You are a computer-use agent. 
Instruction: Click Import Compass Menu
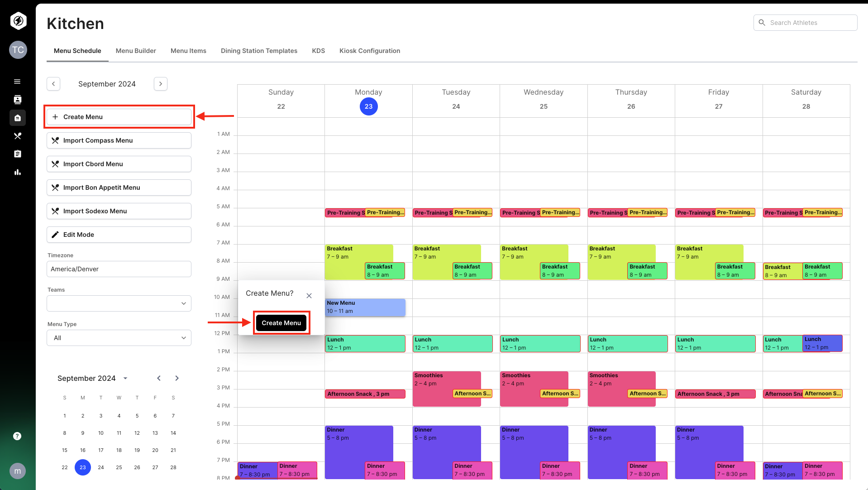coord(119,140)
